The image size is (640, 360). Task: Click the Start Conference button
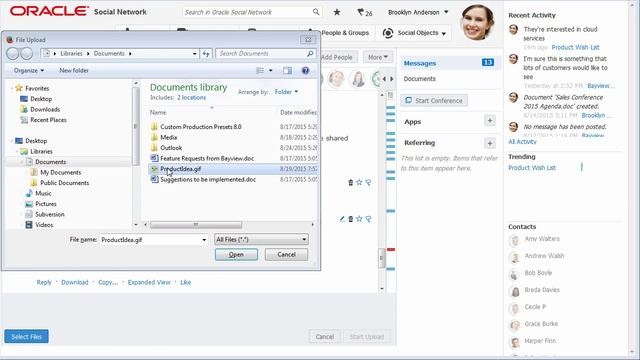click(x=434, y=100)
